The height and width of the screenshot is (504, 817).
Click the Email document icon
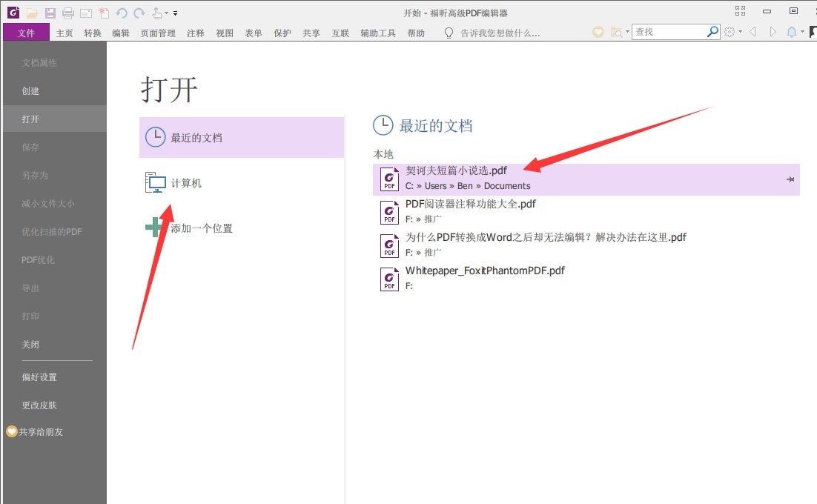click(x=85, y=13)
